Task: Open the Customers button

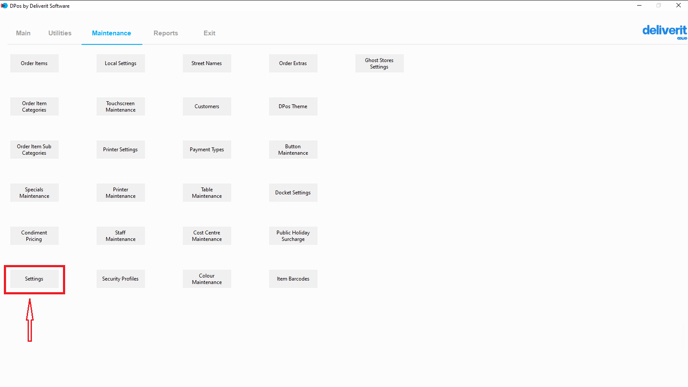Action: coord(207,107)
